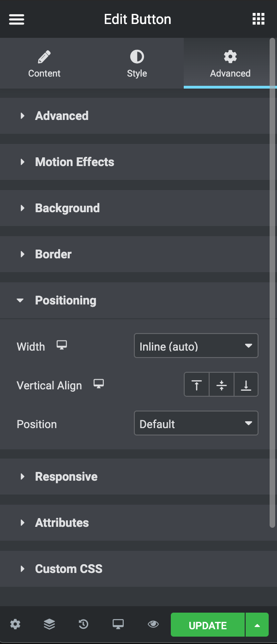
Task: Click the Width responsive device icon
Action: (x=62, y=345)
